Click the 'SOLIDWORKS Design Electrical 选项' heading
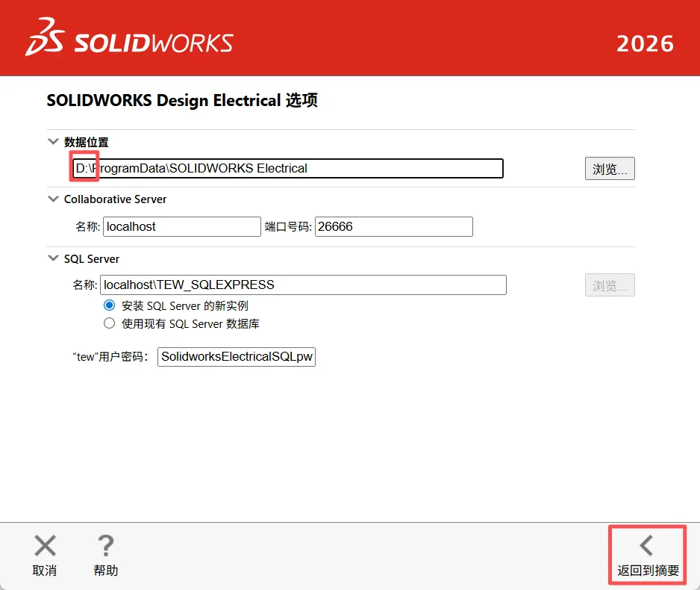The image size is (700, 590). click(x=182, y=101)
